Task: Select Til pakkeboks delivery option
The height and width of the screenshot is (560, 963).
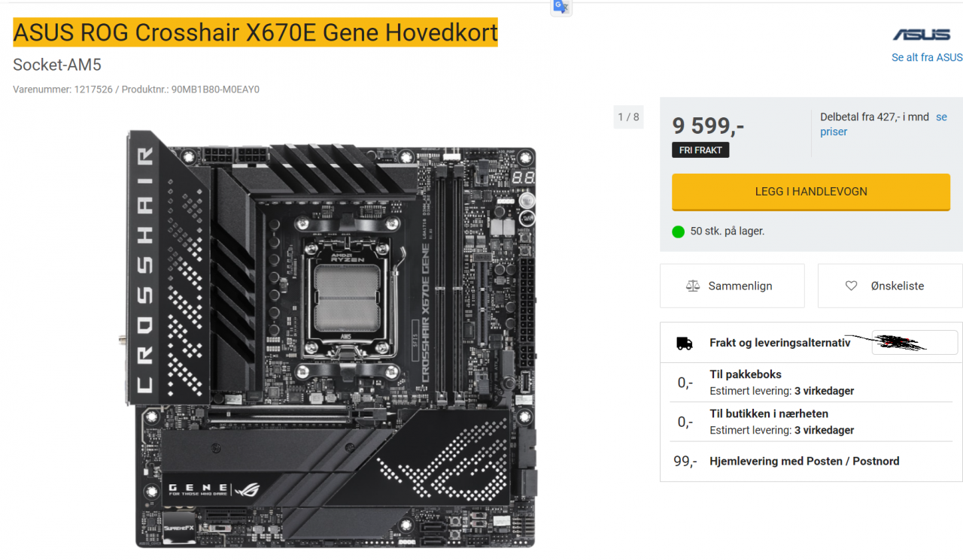Action: tap(811, 382)
